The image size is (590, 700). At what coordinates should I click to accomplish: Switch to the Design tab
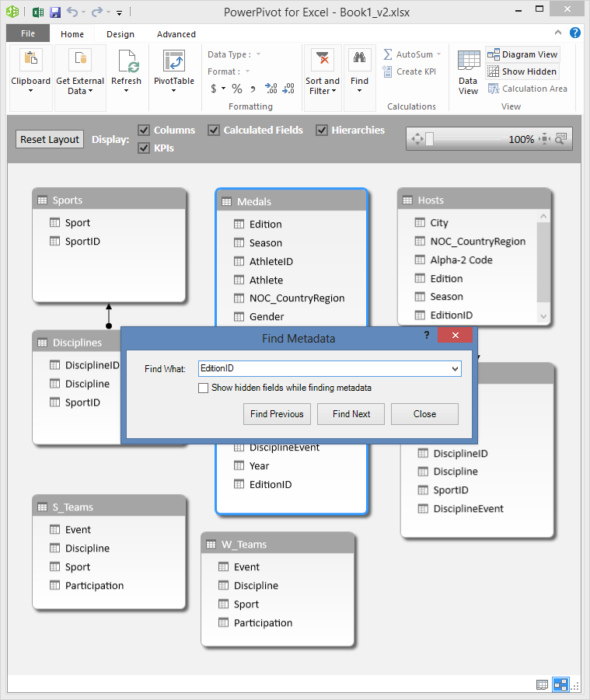point(120,34)
